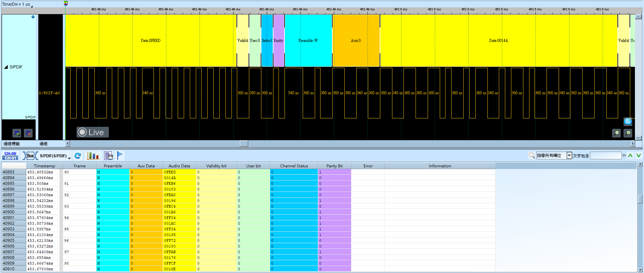Click the search magnifier icon
644x273 pixels.
pyautogui.click(x=531, y=155)
